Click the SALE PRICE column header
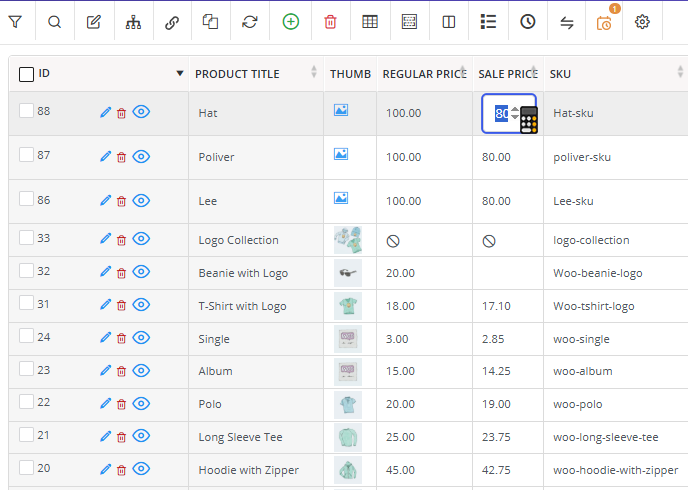Image resolution: width=688 pixels, height=490 pixels. pos(508,74)
